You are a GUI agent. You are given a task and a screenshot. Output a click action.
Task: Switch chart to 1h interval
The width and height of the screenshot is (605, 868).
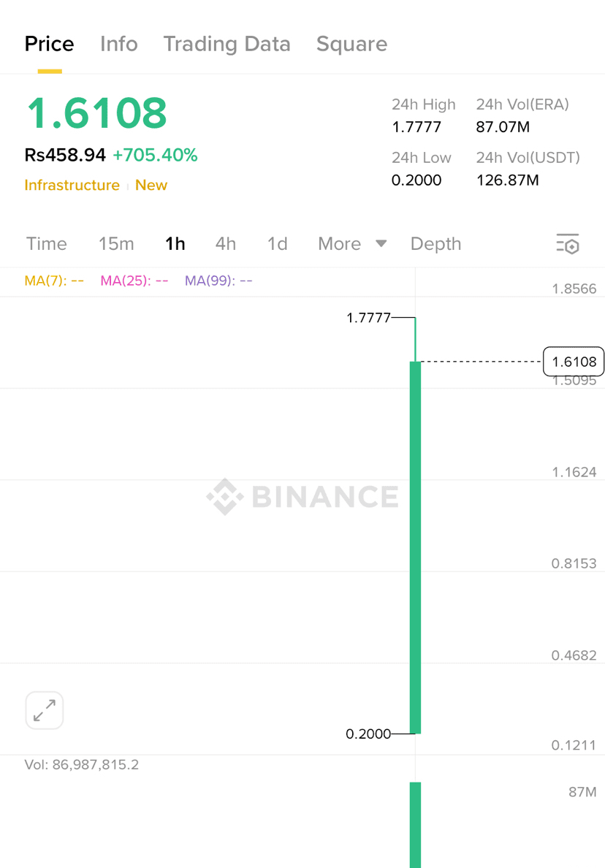(x=175, y=244)
